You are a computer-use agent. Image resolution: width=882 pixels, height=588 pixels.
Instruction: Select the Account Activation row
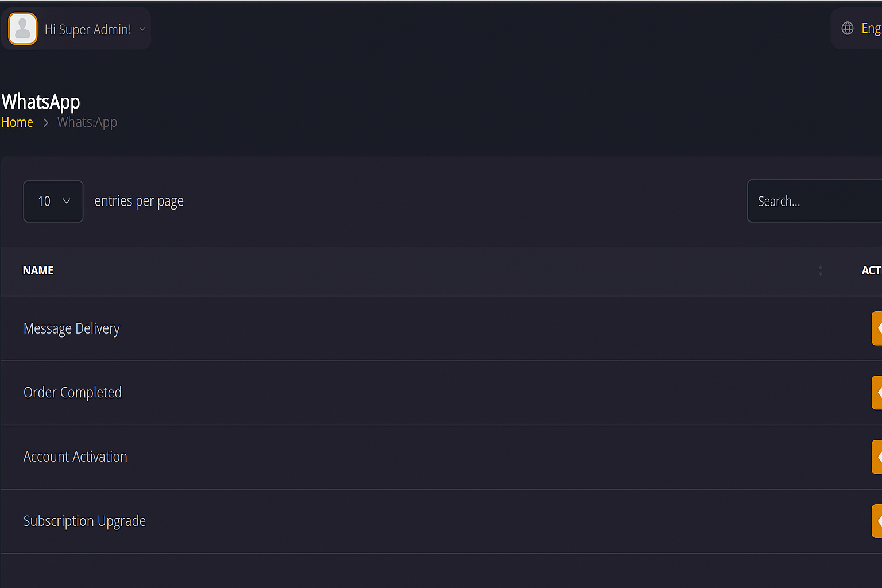[75, 457]
